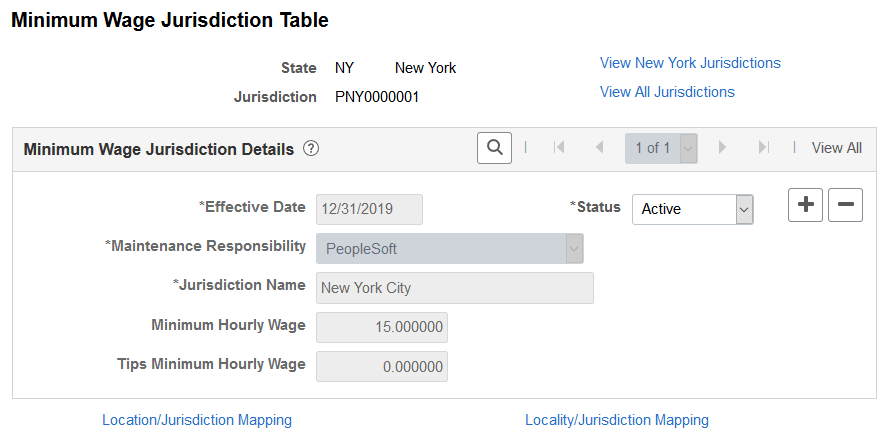Screen dimensions: 896x443
Task: Open the Maintenance Responsibility dropdown
Action: (x=574, y=249)
